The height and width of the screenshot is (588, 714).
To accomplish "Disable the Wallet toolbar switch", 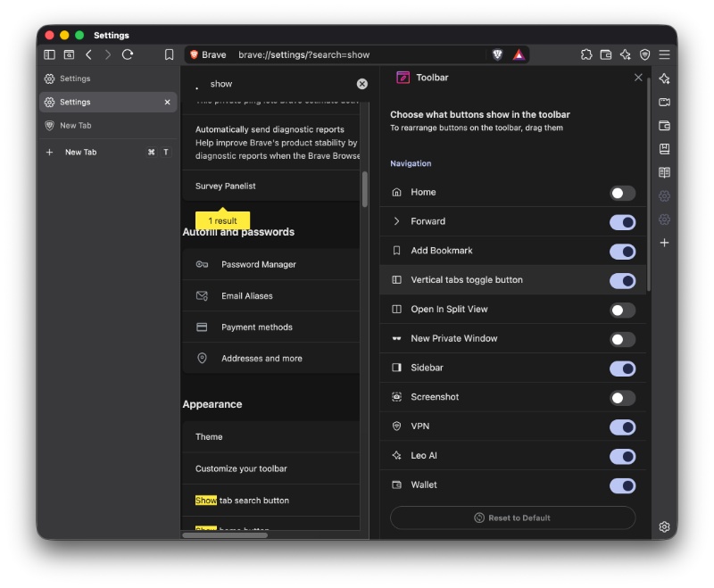I will (622, 485).
